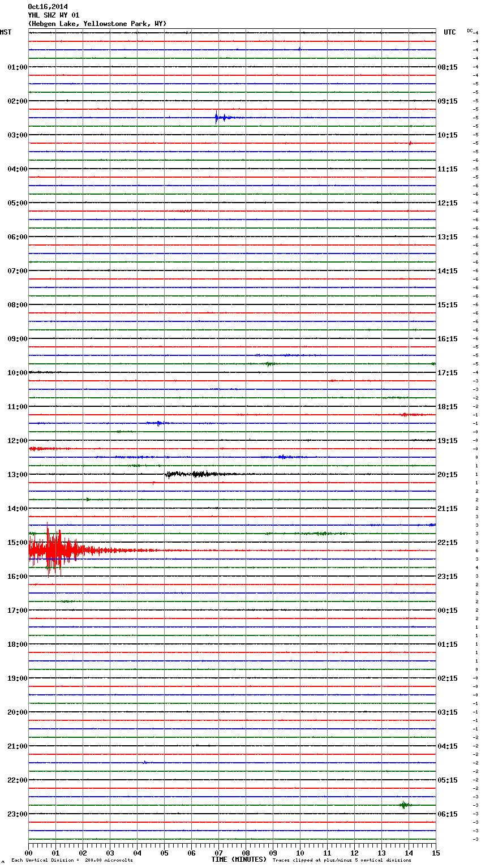This screenshot has height=868, width=481.
Task: Click the TIME (MINUTES) axis title
Action: (239, 860)
